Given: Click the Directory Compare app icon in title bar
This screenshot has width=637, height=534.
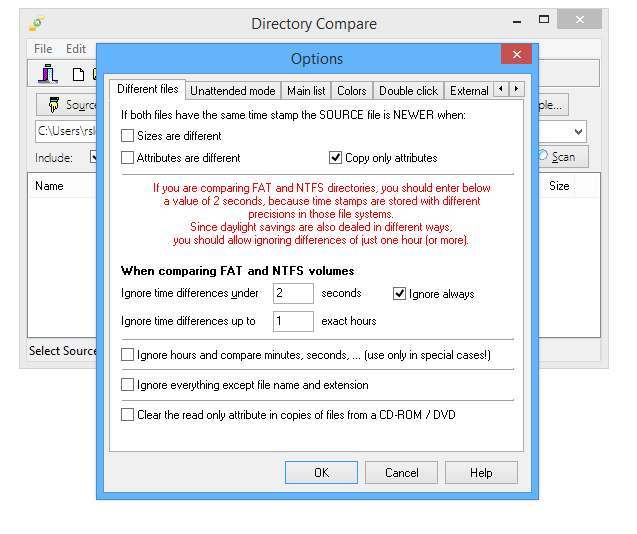Looking at the screenshot, I should (37, 23).
